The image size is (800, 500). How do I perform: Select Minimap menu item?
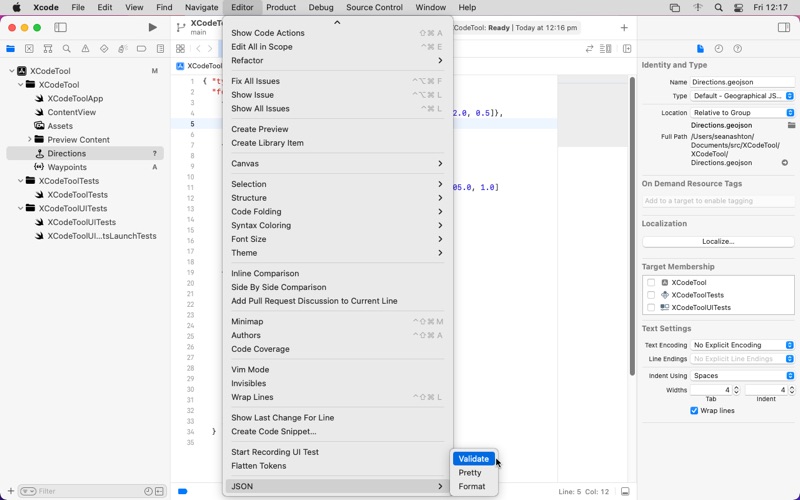(x=337, y=321)
